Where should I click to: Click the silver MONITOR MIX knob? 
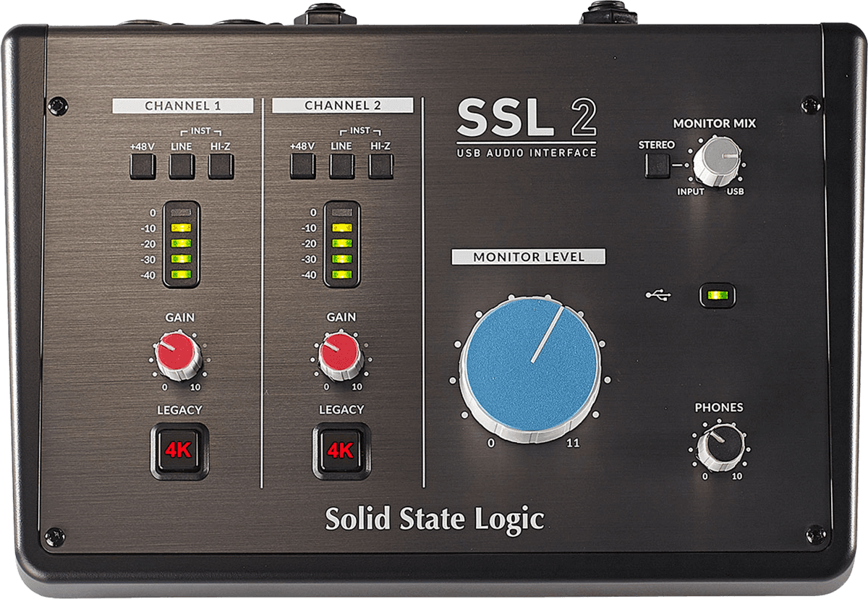(x=715, y=160)
